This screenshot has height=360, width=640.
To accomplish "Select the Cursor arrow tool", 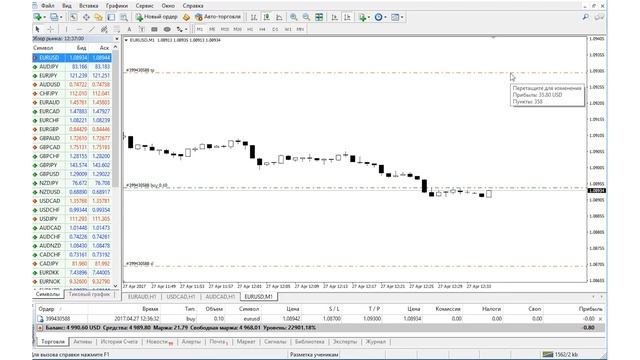I will [x=37, y=29].
